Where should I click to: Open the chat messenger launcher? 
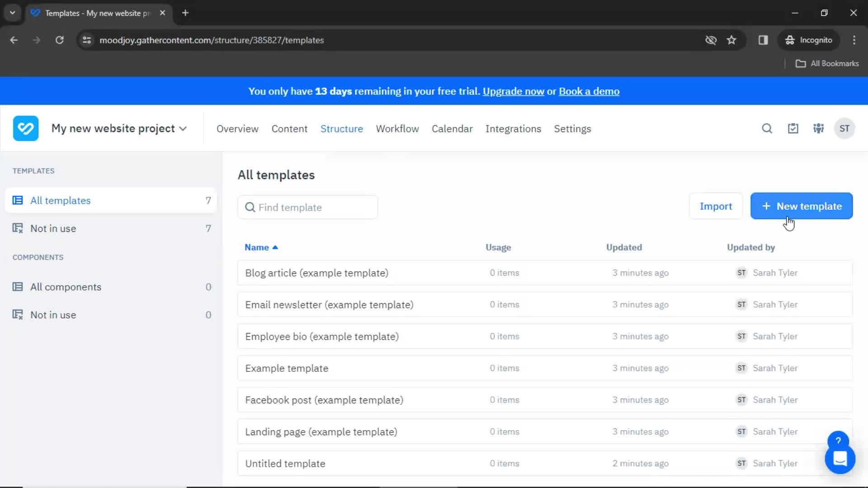coord(840,459)
